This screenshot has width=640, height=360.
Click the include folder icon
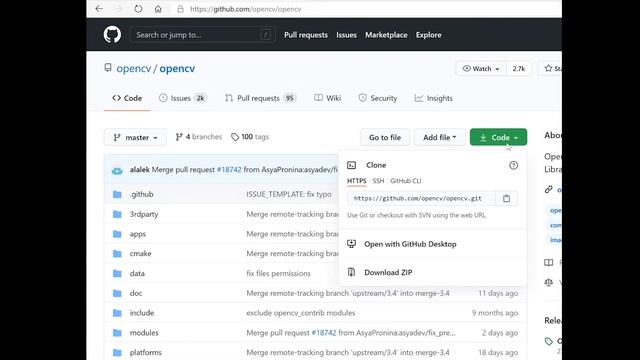(117, 313)
